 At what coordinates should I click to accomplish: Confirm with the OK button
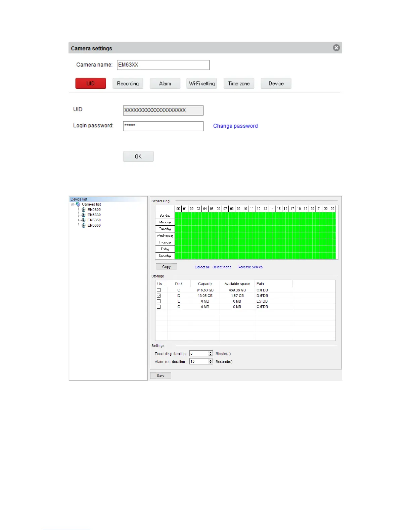coord(138,157)
